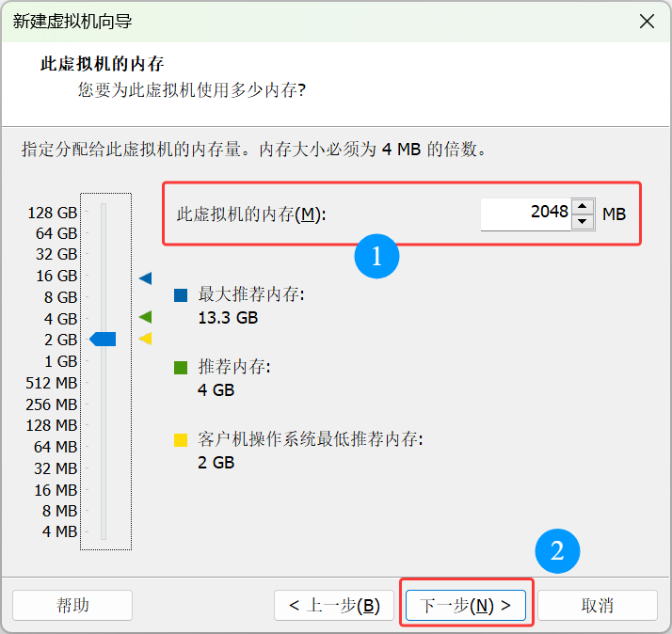Click the 2 GB label on slider scale
This screenshot has height=634, width=672.
coord(60,340)
